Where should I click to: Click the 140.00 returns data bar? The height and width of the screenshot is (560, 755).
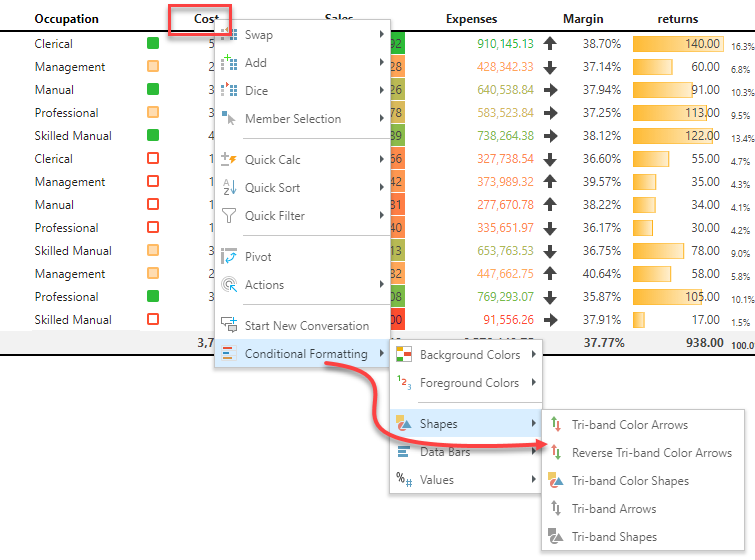pos(678,44)
